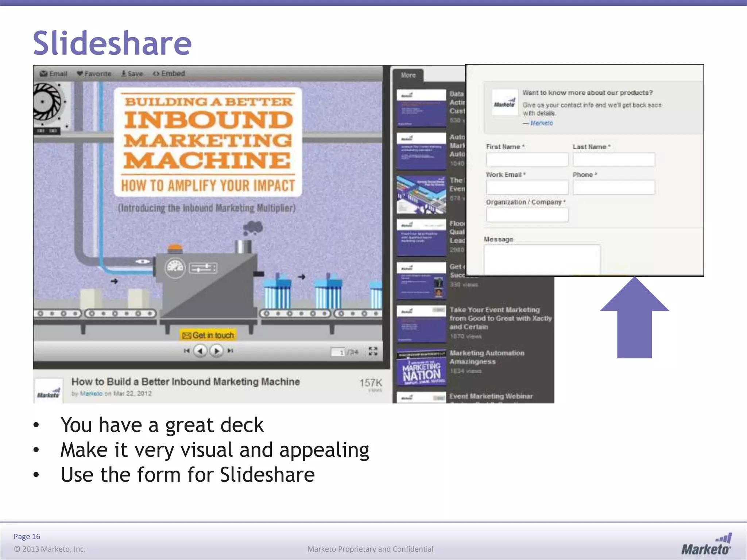Viewport: 747px width, 560px height.
Task: Click the Work Email field
Action: pyautogui.click(x=527, y=187)
